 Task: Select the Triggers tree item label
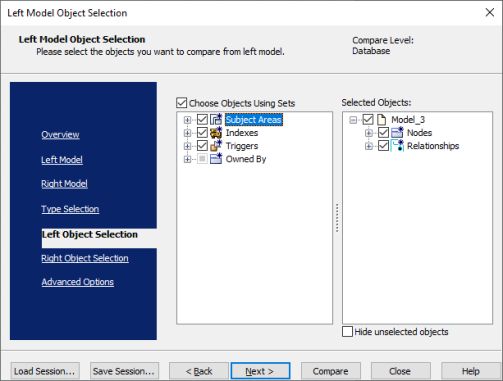pos(242,146)
